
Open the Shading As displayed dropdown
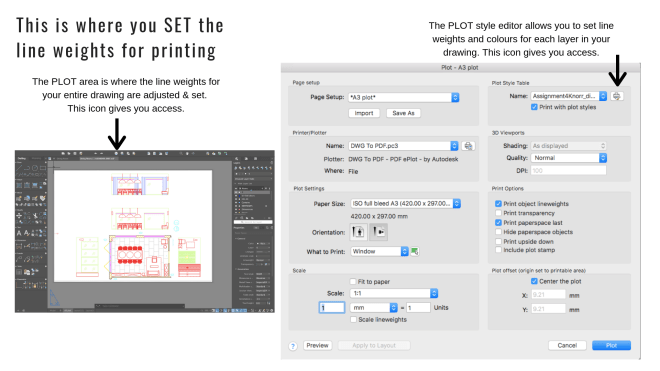[569, 146]
